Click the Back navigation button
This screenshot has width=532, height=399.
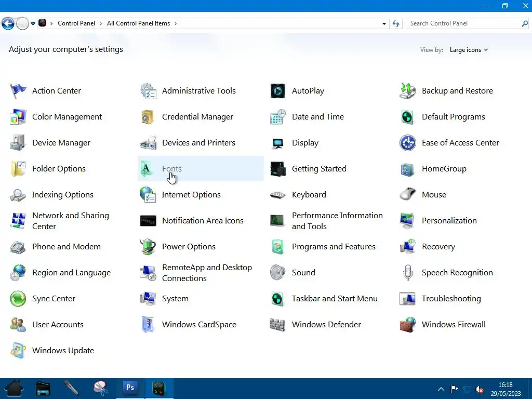pos(8,23)
